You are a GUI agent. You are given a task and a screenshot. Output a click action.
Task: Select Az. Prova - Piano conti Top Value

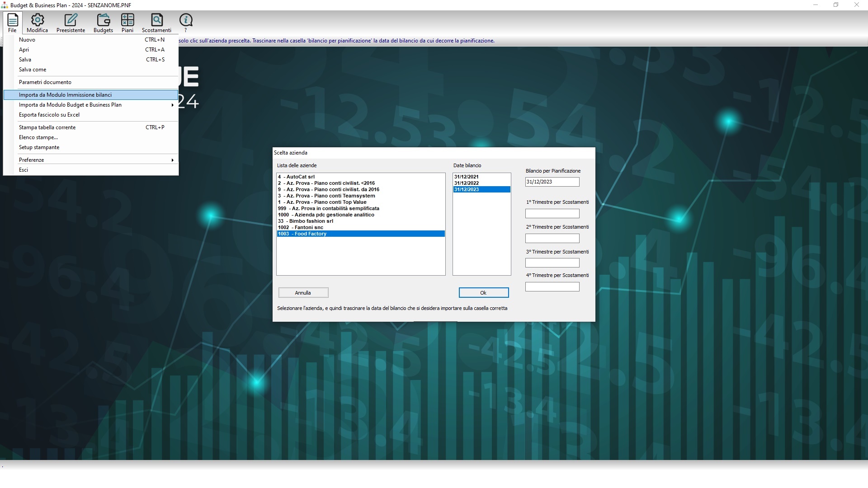361,202
